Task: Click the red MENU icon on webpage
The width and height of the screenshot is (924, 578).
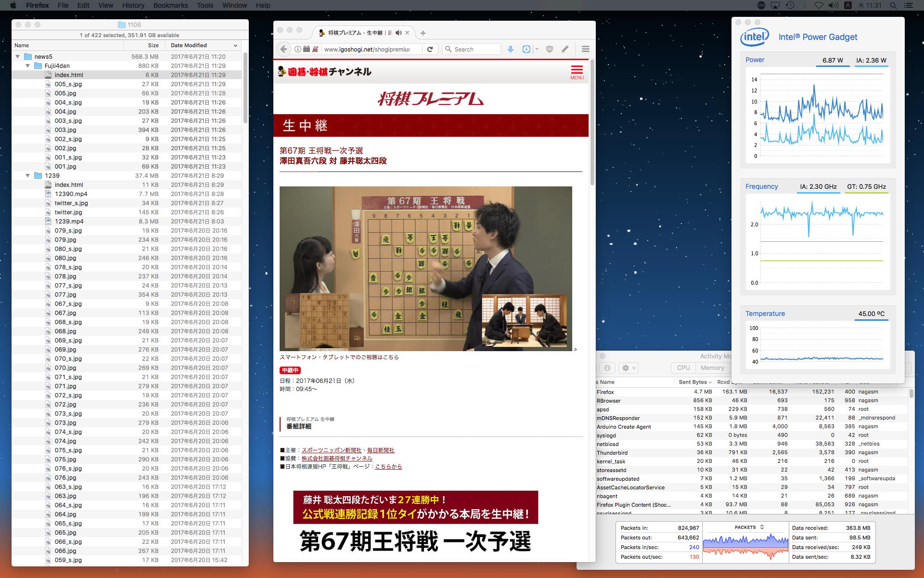Action: tap(577, 72)
